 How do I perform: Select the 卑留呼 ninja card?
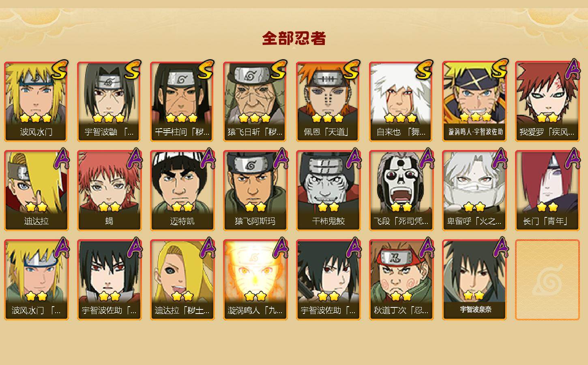pyautogui.click(x=474, y=191)
